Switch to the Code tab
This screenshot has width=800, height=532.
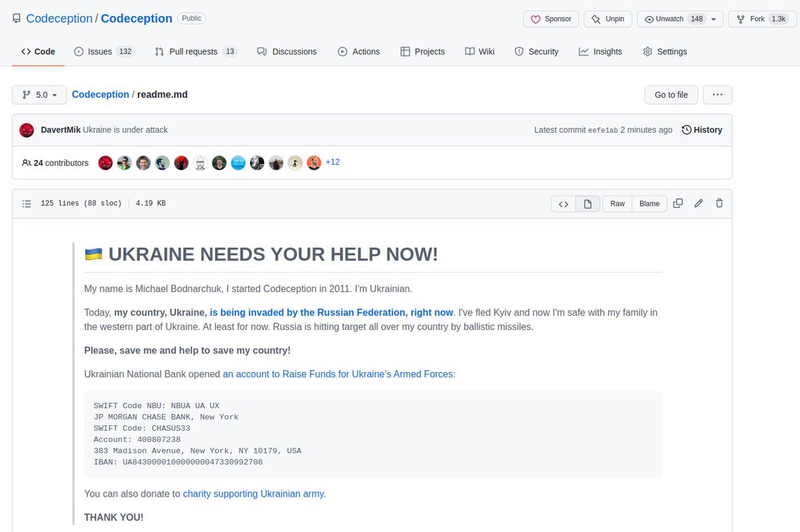(x=38, y=51)
